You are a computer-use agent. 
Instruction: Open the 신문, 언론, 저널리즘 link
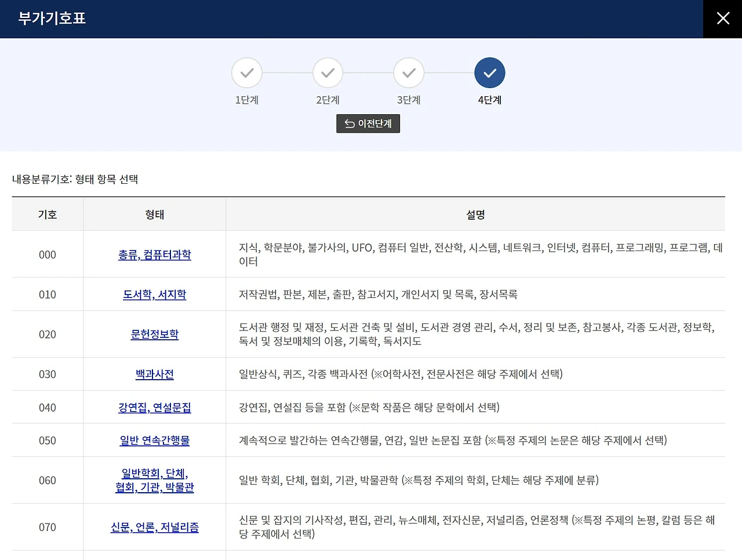click(155, 528)
